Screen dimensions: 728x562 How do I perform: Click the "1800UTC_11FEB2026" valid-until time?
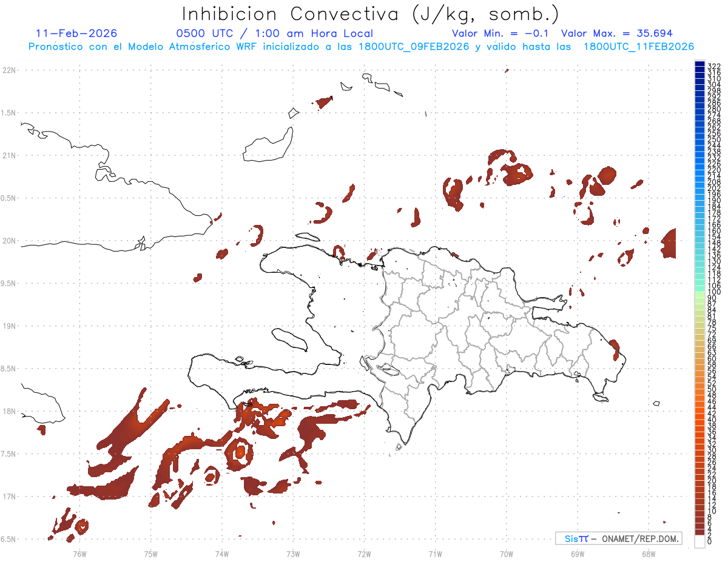(x=639, y=47)
